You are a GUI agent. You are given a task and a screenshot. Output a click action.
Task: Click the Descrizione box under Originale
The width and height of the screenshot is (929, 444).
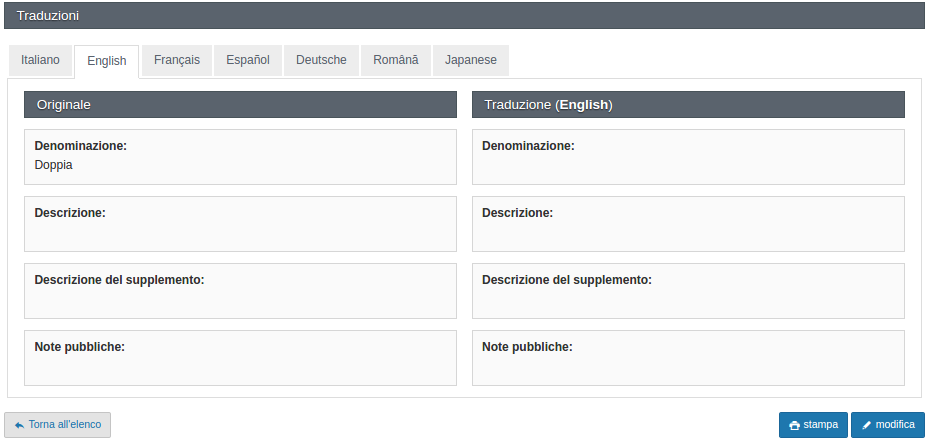[x=240, y=224]
